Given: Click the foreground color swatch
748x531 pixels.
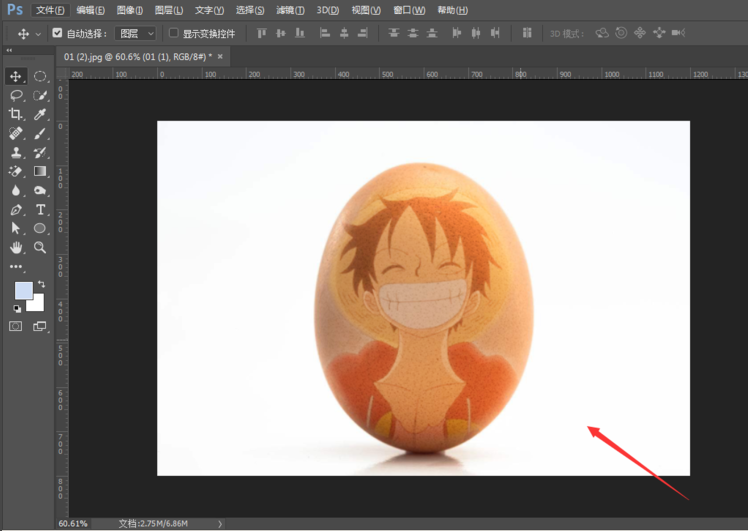Looking at the screenshot, I should [22, 291].
